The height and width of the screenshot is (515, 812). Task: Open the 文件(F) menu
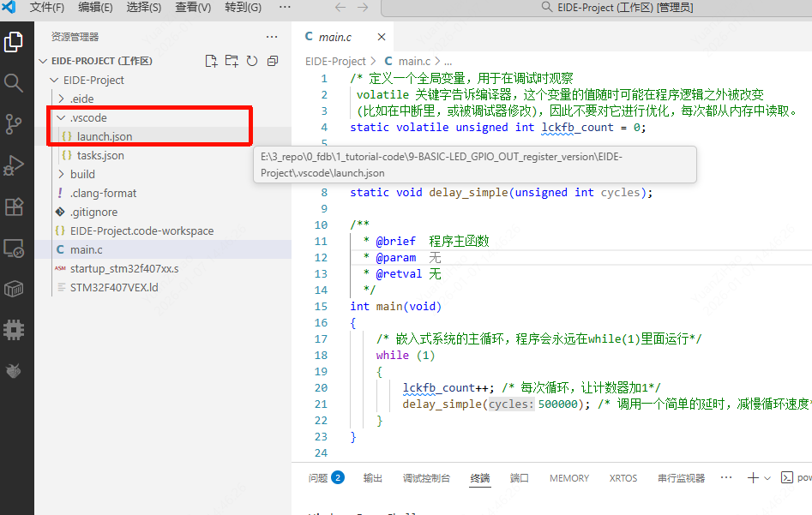coord(47,8)
